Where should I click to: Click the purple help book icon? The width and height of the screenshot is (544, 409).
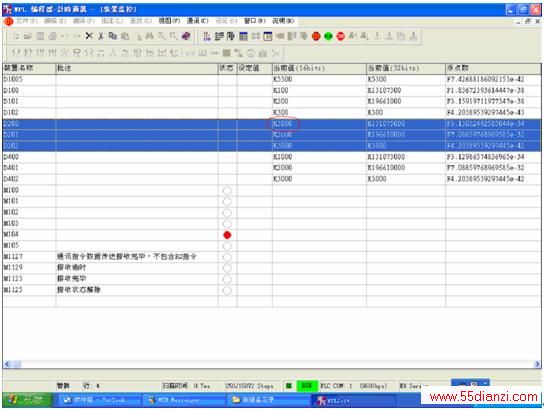(186, 36)
